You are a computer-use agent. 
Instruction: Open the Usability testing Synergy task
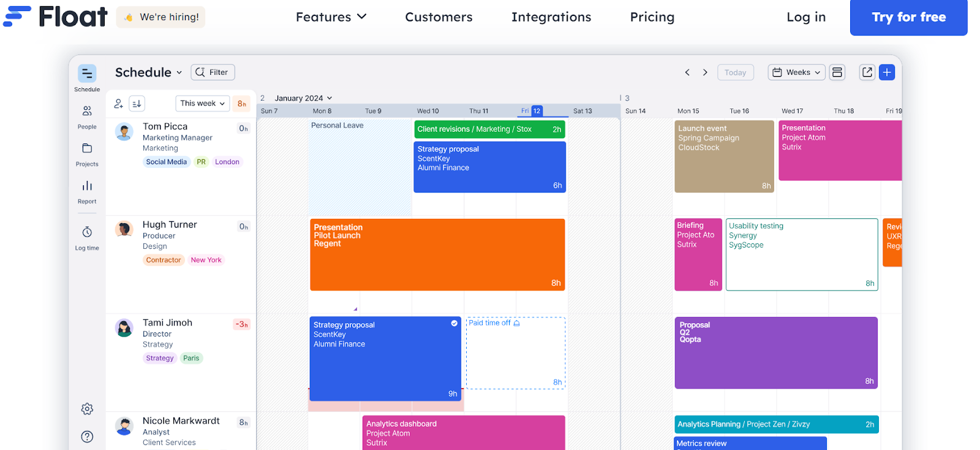coord(802,254)
